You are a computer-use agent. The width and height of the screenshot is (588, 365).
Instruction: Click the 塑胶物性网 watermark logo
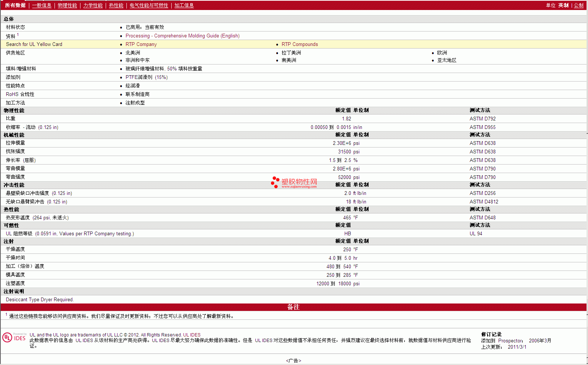click(294, 182)
